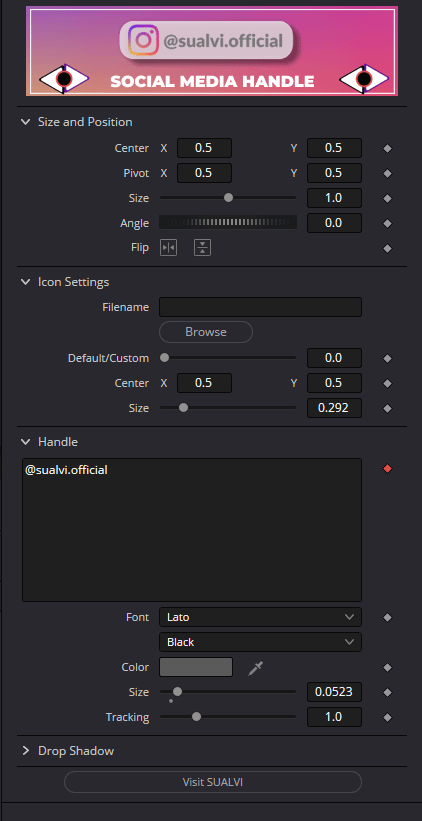Open the Lato font dropdown
Viewport: 422px width, 821px height.
[260, 617]
